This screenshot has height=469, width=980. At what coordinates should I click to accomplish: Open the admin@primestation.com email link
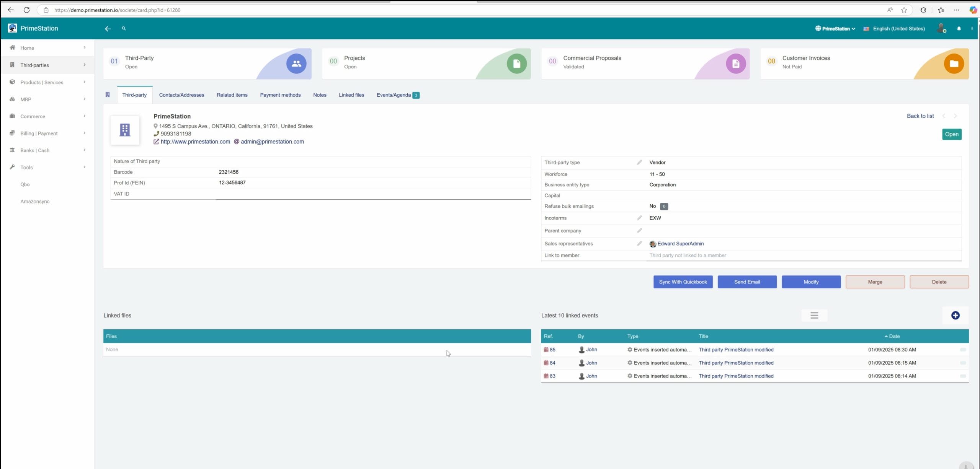272,142
